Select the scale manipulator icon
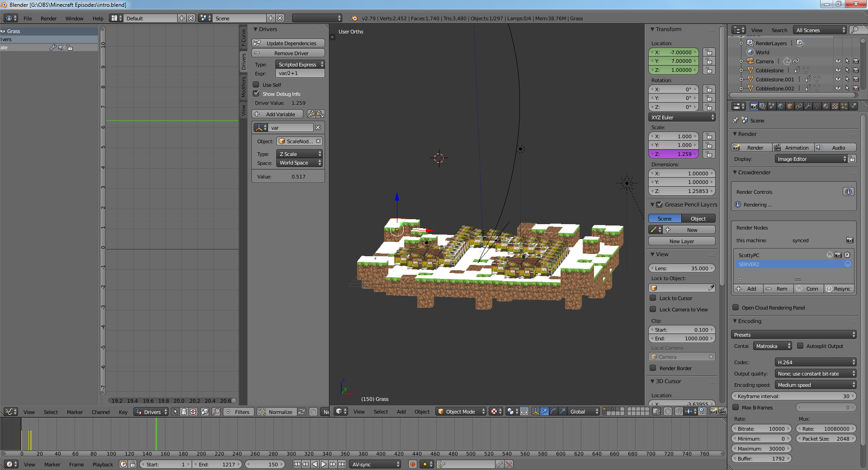The image size is (868, 470). point(562,411)
